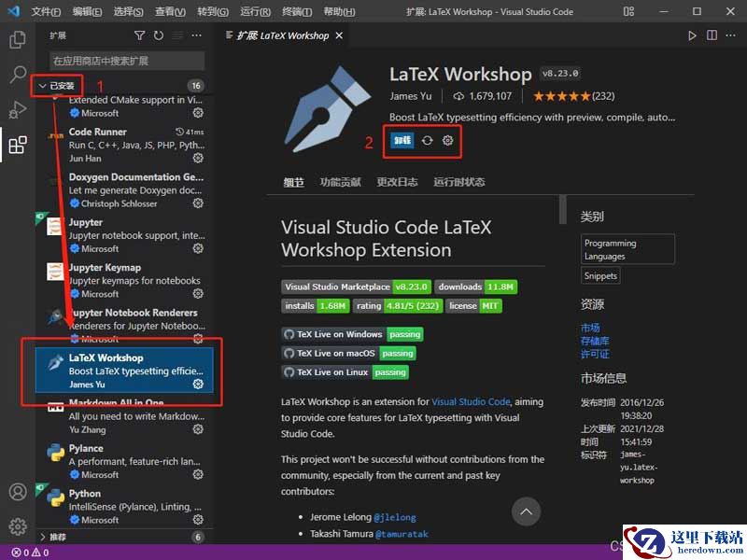Image resolution: width=747 pixels, height=560 pixels.
Task: Open the Repository resource link
Action: 595,341
